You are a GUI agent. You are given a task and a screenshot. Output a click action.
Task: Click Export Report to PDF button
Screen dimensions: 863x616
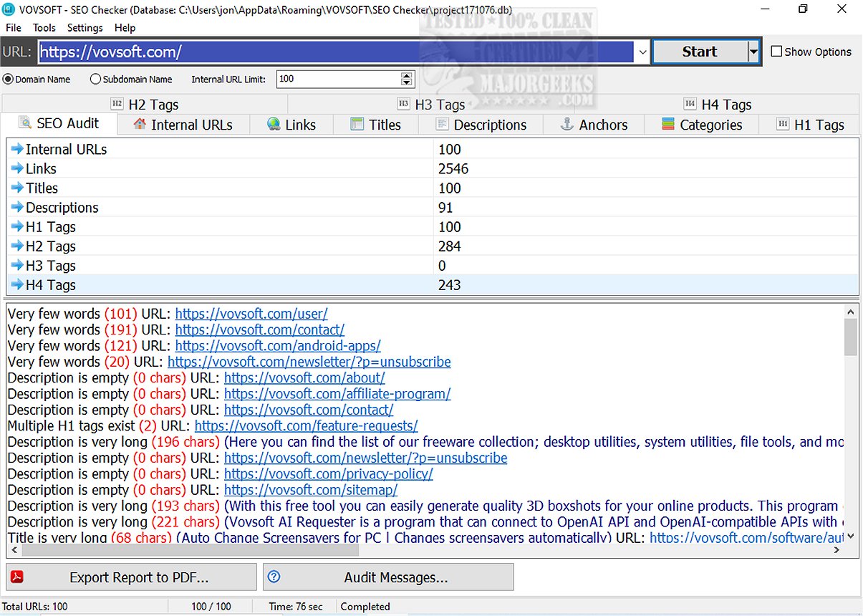click(131, 577)
